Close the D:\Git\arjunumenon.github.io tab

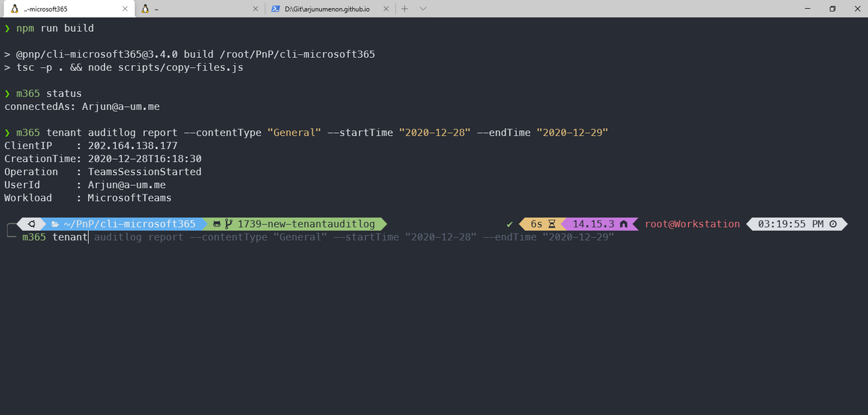pos(386,9)
